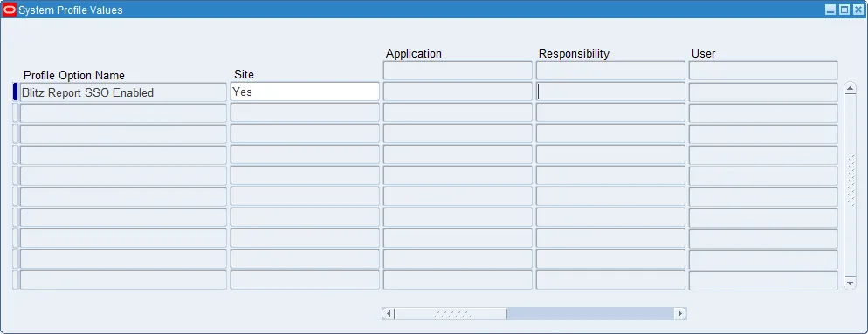This screenshot has width=868, height=334.
Task: Click the User header field
Action: (763, 71)
